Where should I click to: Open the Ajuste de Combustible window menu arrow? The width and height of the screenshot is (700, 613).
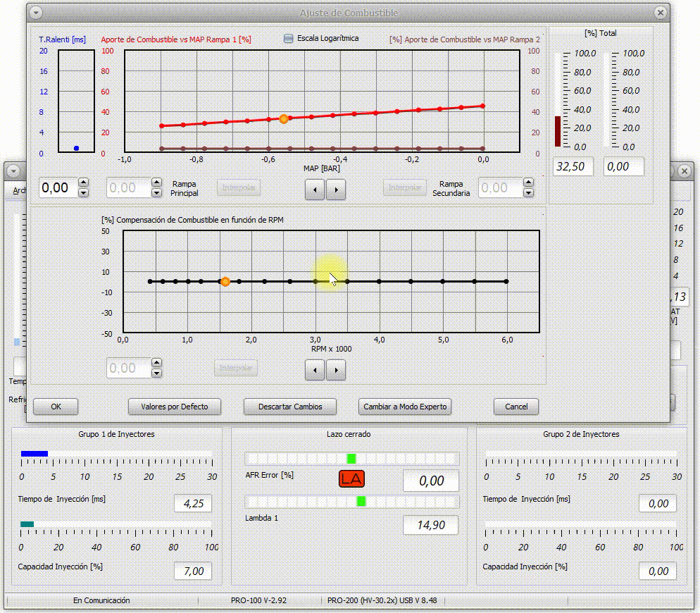coord(36,13)
